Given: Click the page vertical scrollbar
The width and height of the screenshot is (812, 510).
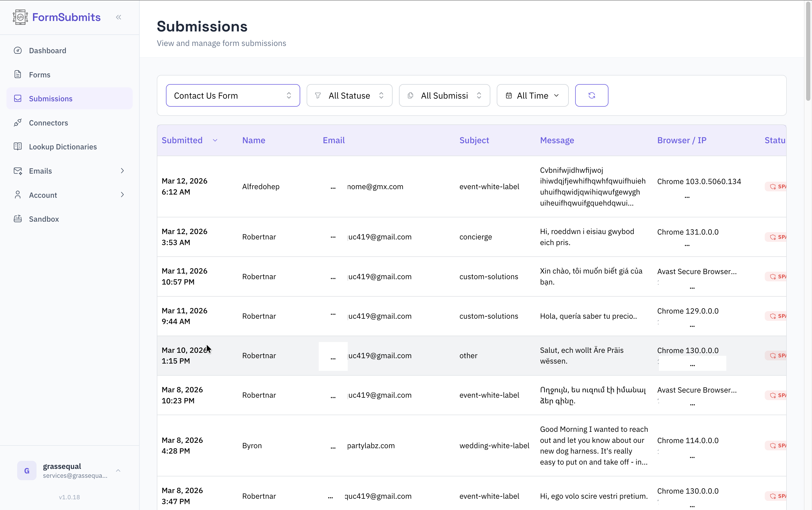Looking at the screenshot, I should click(x=808, y=51).
